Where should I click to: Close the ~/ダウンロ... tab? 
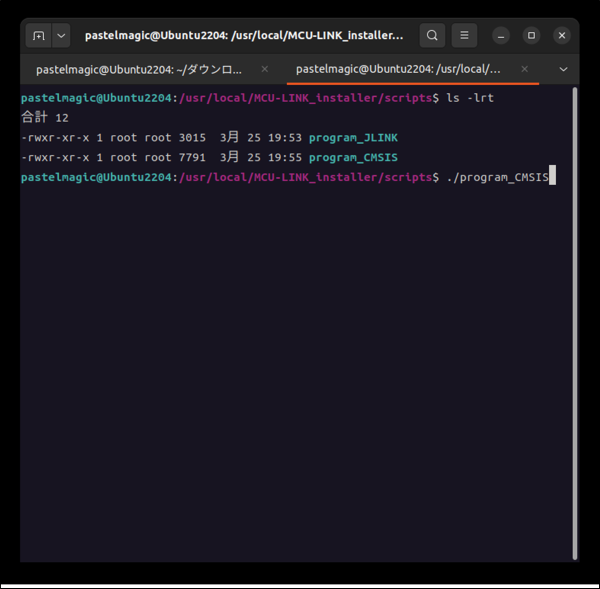point(265,70)
